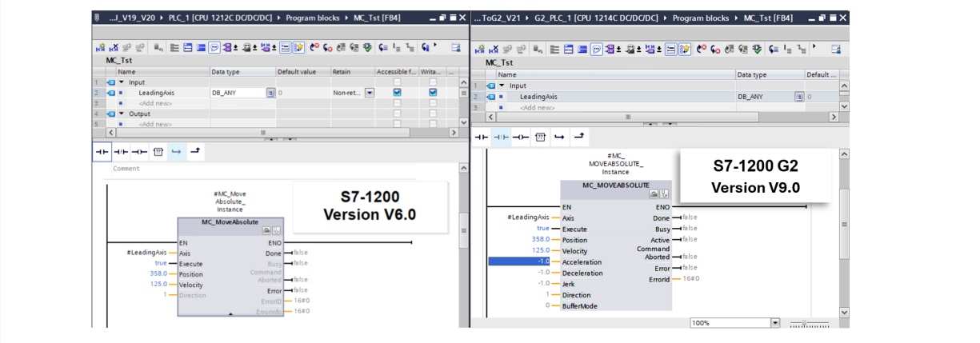Click the insert network icon in left toolbar

point(100,48)
